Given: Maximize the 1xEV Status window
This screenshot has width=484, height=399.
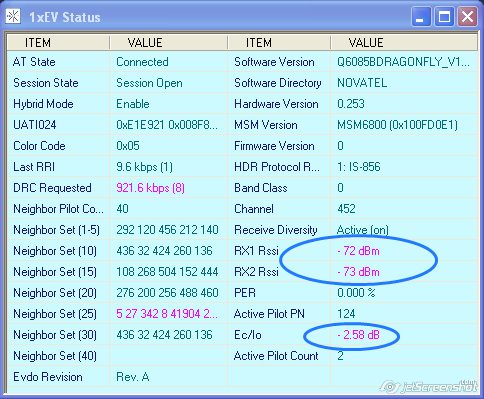Looking at the screenshot, I should pos(444,17).
